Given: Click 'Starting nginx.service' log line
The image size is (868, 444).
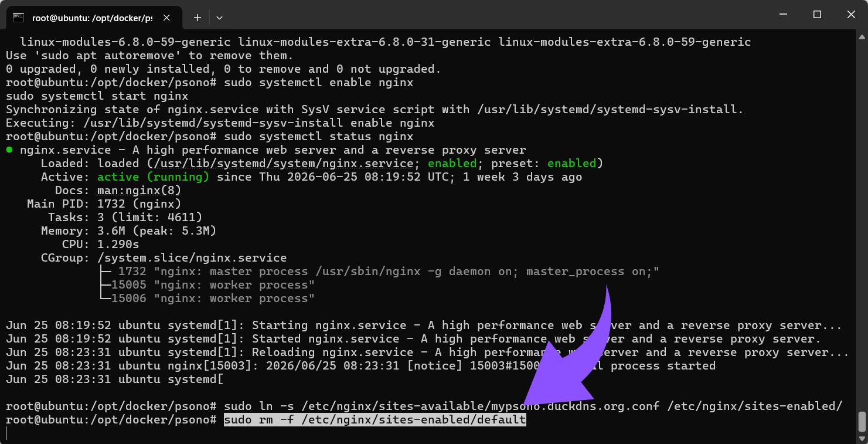Looking at the screenshot, I should 424,326.
